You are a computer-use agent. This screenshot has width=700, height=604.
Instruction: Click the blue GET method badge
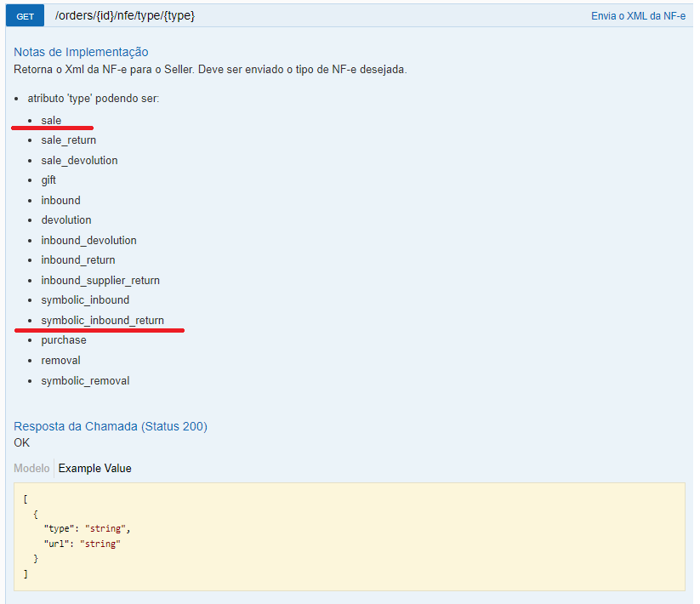click(x=25, y=16)
